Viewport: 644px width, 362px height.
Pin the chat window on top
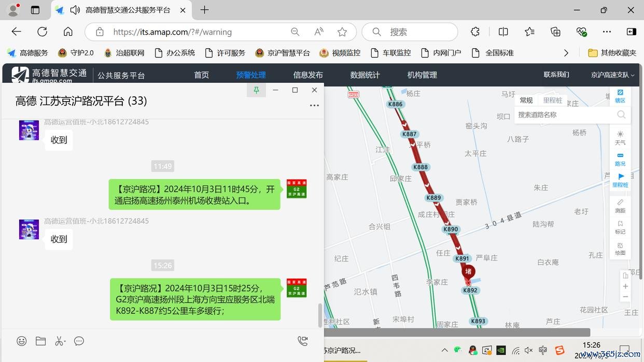(256, 90)
